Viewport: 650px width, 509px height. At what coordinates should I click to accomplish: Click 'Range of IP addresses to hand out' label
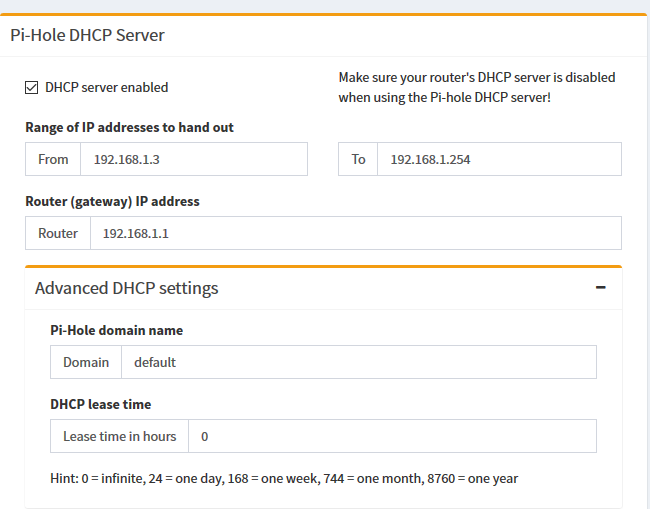[129, 128]
